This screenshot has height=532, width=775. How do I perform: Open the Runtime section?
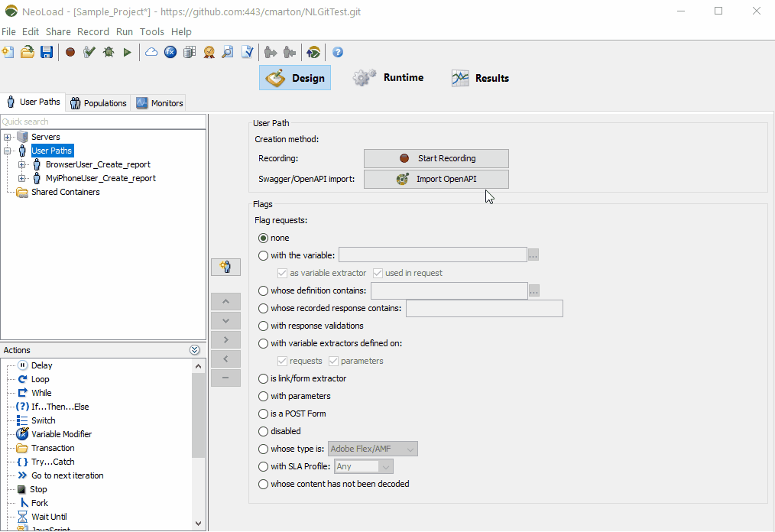(x=388, y=78)
